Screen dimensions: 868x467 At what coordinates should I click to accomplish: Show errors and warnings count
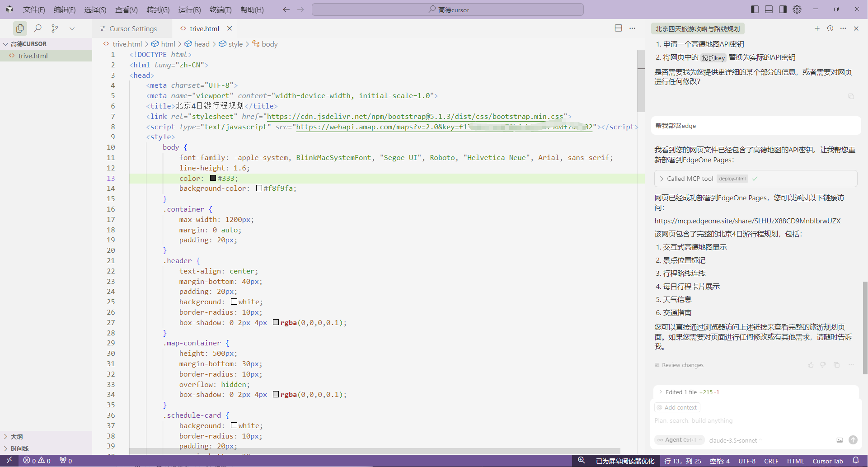(x=37, y=461)
